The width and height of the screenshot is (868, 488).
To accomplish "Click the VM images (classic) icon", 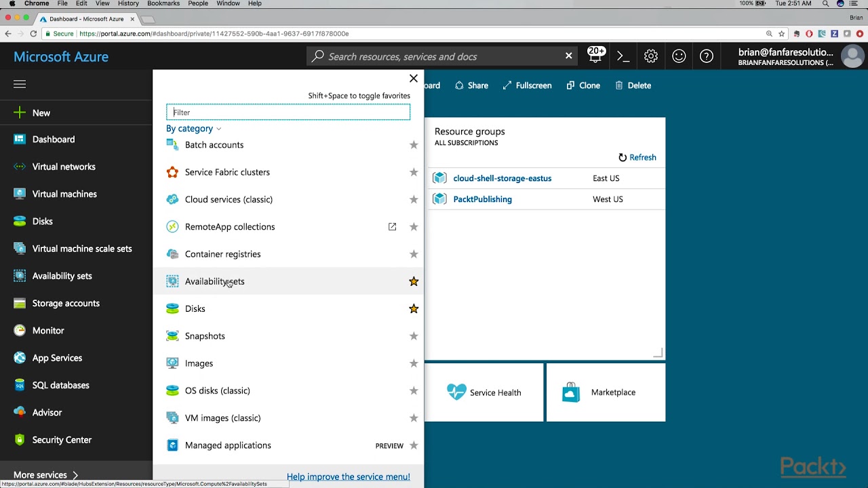I will coord(172,418).
